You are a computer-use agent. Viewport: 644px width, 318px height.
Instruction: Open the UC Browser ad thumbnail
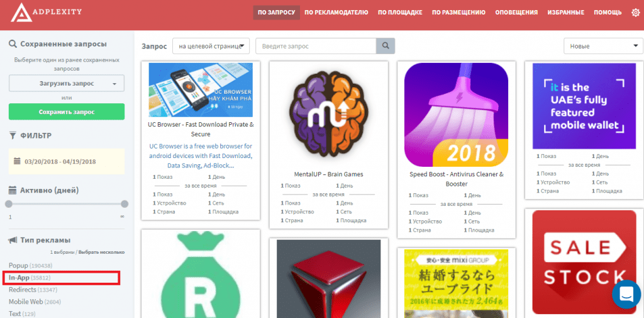(201, 89)
